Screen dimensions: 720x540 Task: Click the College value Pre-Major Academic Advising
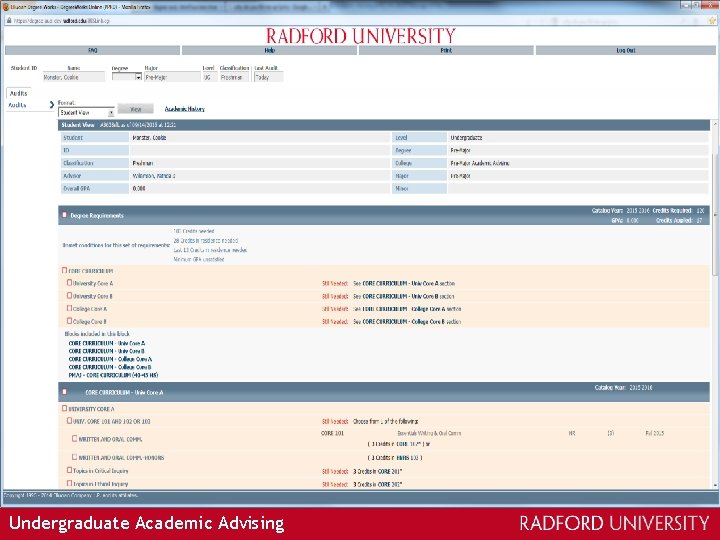coord(480,163)
